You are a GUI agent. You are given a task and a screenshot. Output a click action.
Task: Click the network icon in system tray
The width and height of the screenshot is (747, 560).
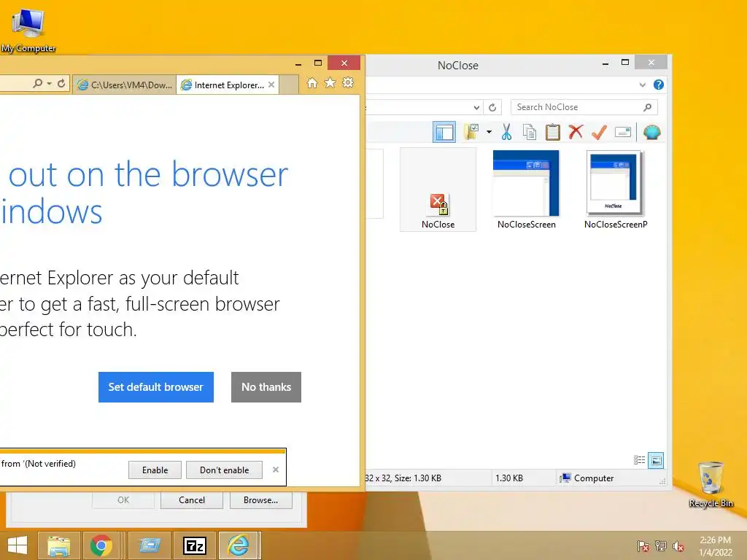click(661, 545)
